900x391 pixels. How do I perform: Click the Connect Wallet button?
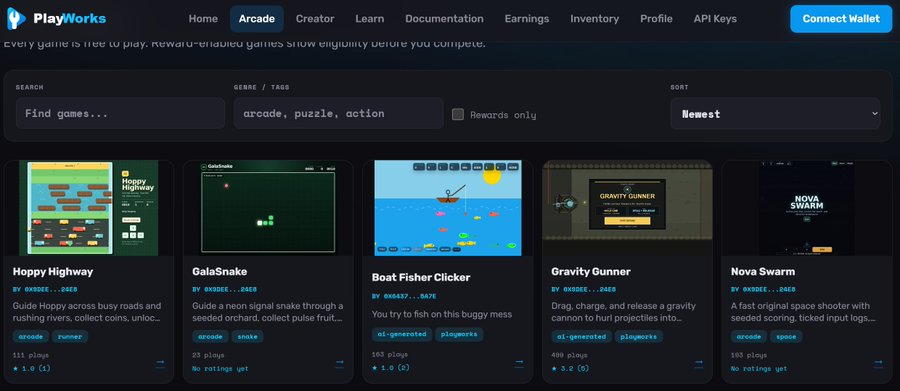(841, 19)
